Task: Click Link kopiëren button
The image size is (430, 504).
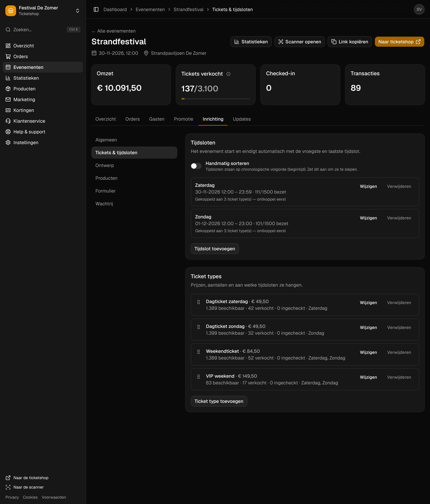Action: (x=350, y=42)
